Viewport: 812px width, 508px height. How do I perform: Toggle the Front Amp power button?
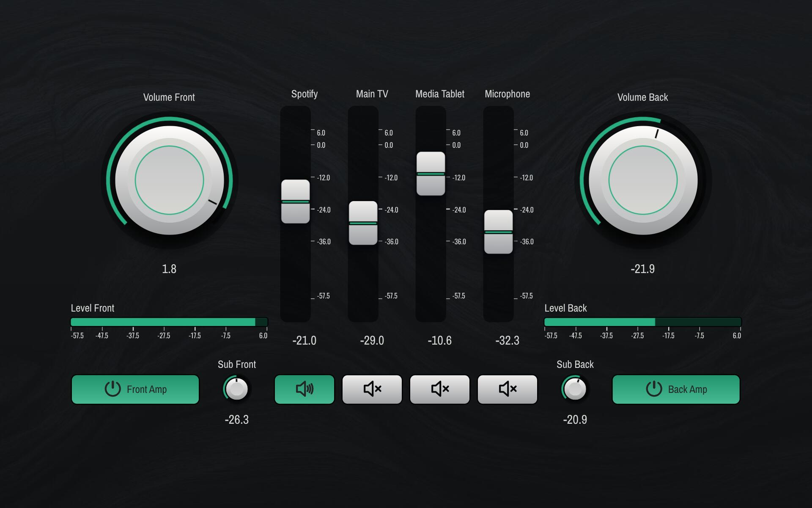(135, 389)
